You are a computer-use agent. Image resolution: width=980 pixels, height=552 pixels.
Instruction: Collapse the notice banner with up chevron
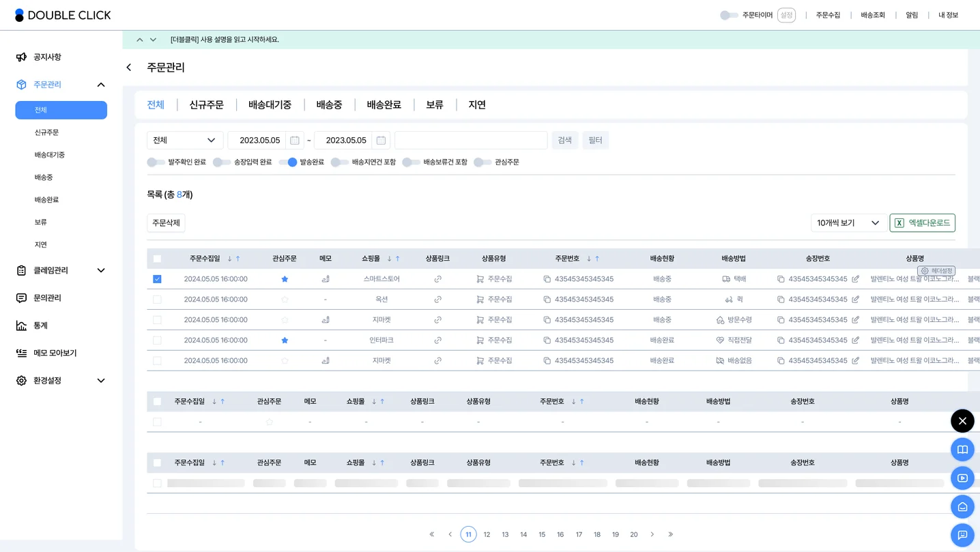[x=140, y=40]
